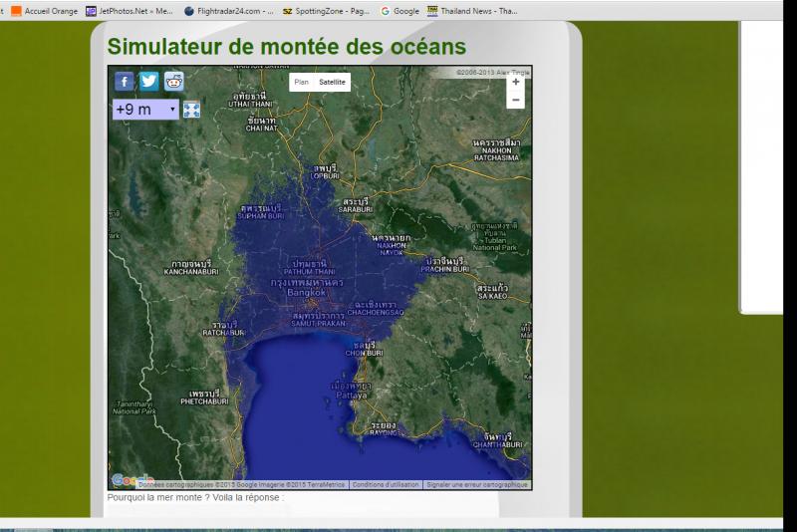Open the Thailand News bookmark
Image resolution: width=797 pixels, height=532 pixels.
[x=472, y=11]
